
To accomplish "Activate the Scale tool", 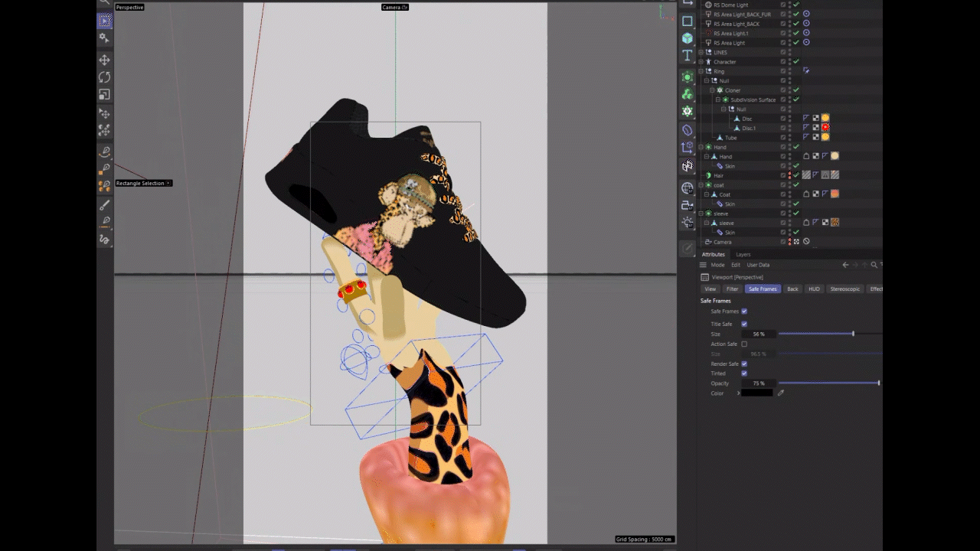I will point(104,95).
